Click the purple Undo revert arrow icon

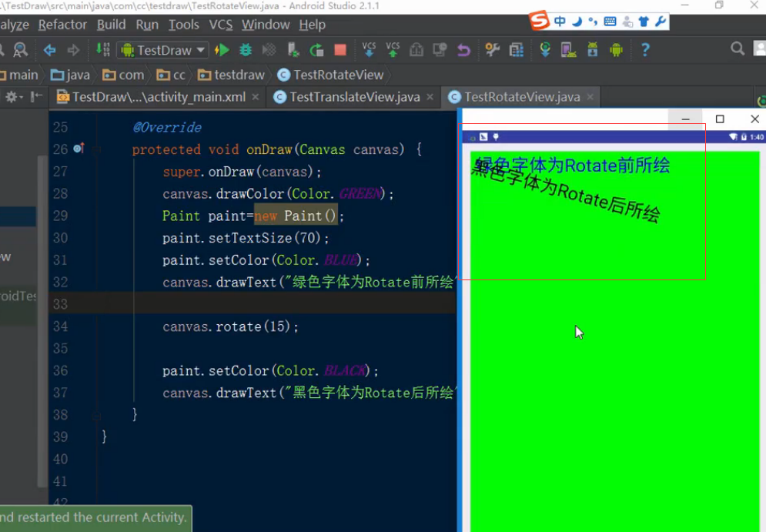463,50
